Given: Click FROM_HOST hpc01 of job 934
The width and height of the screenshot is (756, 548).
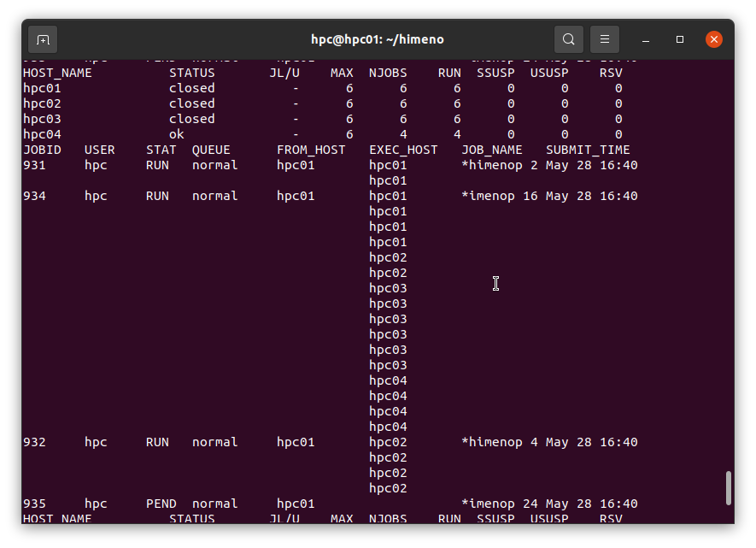Looking at the screenshot, I should (296, 197).
